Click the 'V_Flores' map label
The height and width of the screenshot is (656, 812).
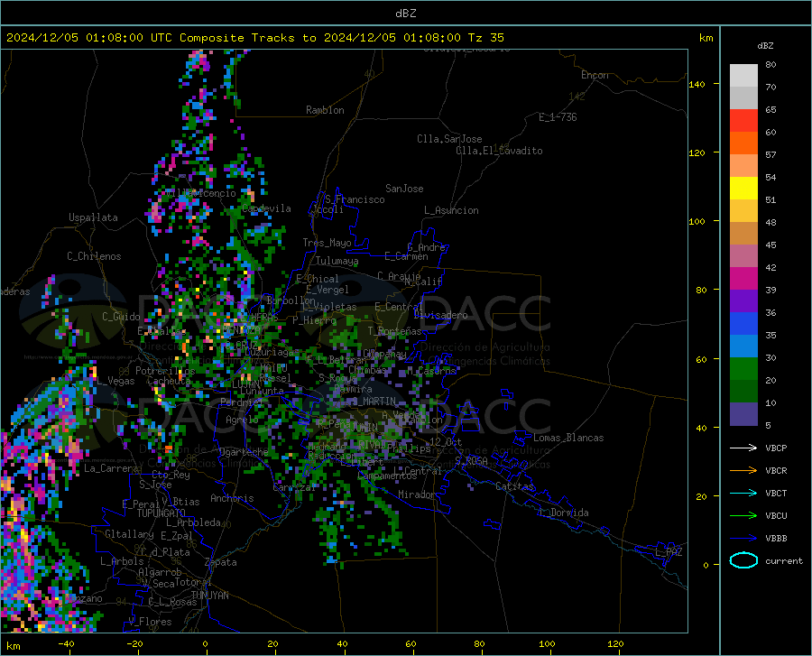[150, 622]
